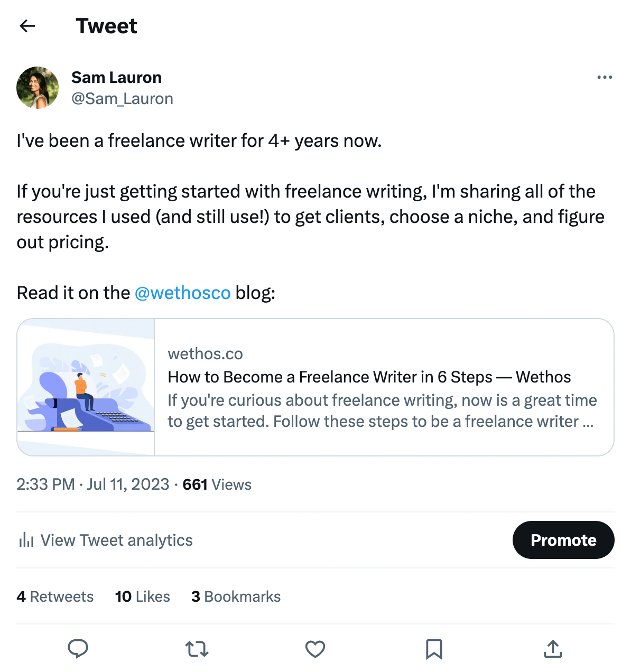Click the 4 Retweets count
The height and width of the screenshot is (672, 631).
point(54,596)
